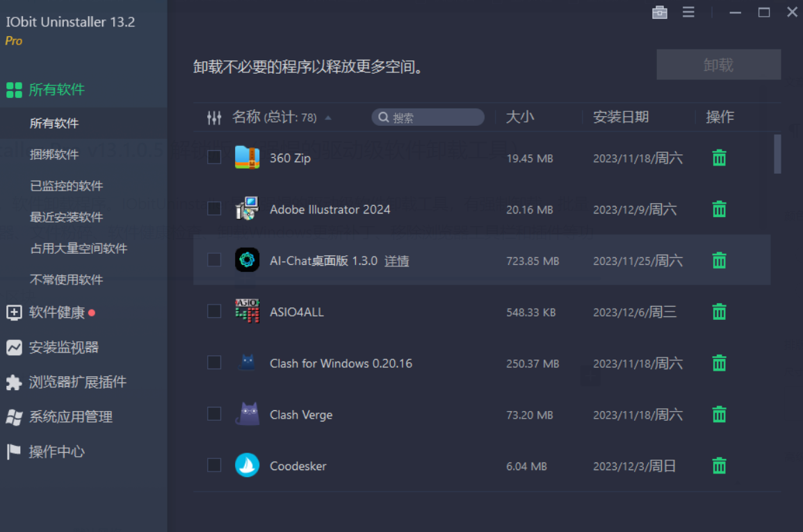This screenshot has width=803, height=532.
Task: Check the Adobe Illustrator 2024 checkbox
Action: pyautogui.click(x=214, y=209)
